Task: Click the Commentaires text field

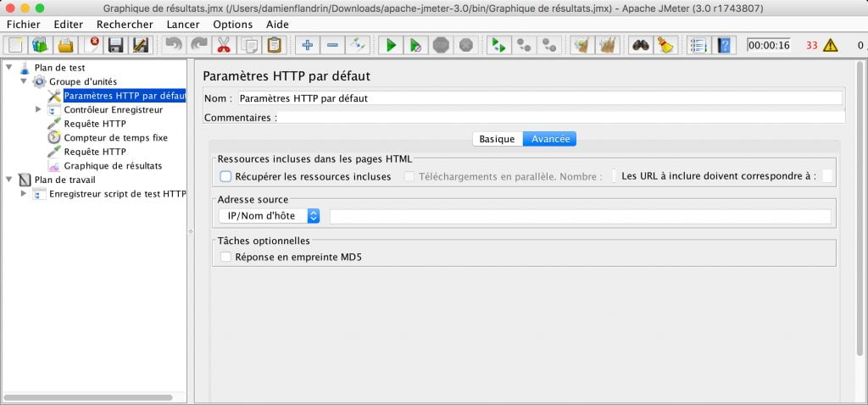Action: (561, 117)
